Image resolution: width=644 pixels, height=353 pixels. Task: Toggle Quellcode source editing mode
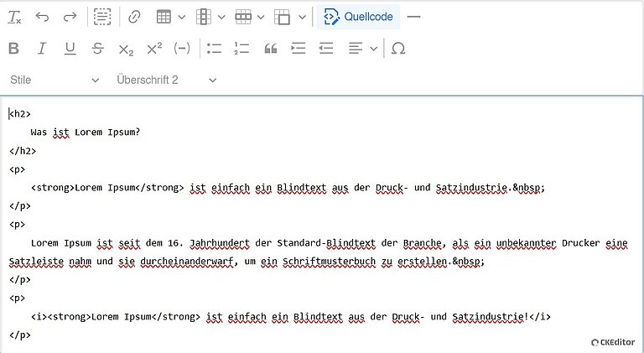point(359,17)
